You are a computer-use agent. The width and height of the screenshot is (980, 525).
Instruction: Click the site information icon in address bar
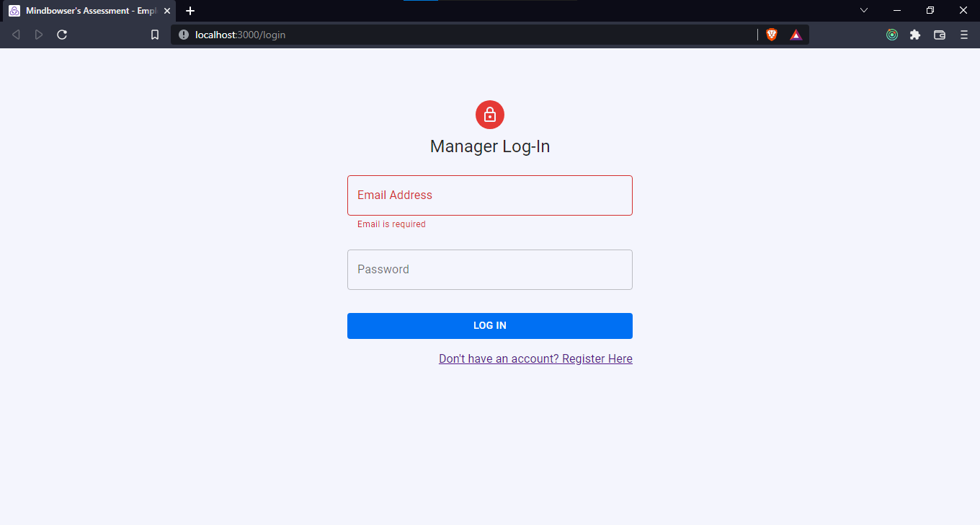[x=184, y=34]
